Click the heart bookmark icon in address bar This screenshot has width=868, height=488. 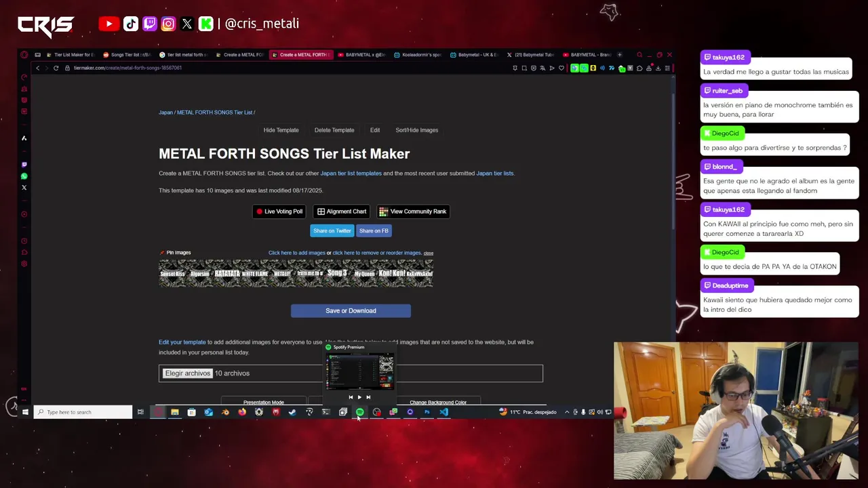click(561, 68)
